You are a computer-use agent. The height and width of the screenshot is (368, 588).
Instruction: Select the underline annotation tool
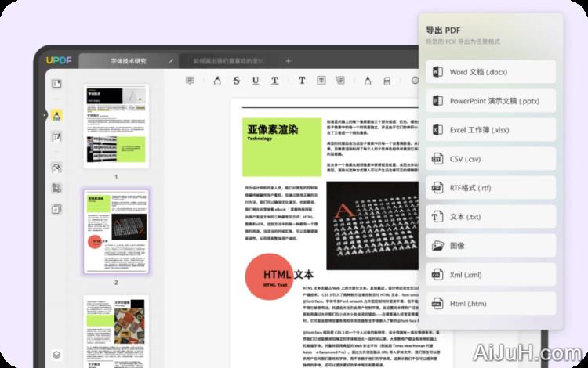pos(256,81)
